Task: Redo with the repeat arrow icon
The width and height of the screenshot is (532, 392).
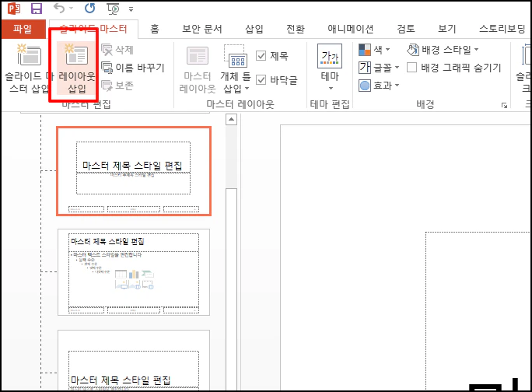Action: point(90,8)
